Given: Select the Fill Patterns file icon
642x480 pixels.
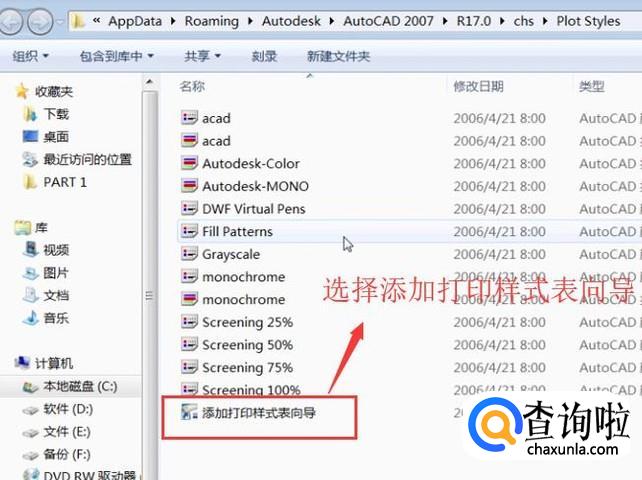Looking at the screenshot, I should (190, 231).
